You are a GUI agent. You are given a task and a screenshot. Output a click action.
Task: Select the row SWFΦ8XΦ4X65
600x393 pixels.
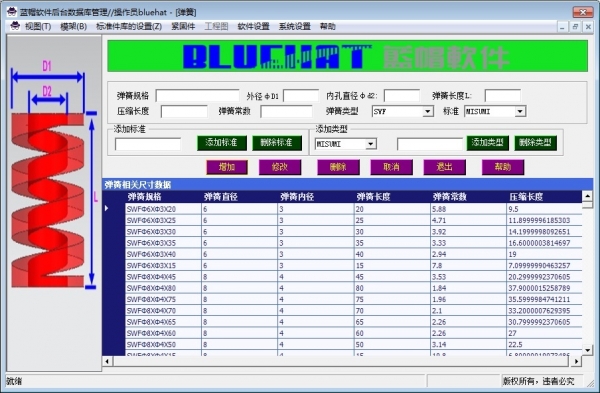354,322
